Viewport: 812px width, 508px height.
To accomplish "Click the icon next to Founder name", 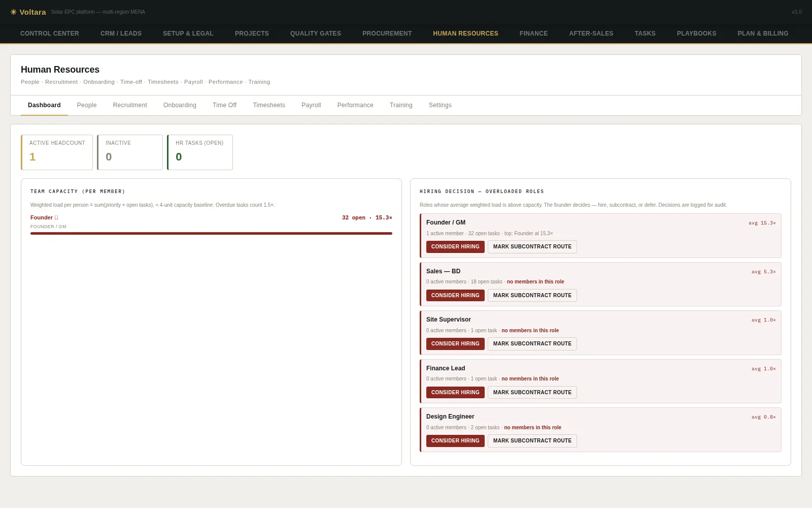I will click(56, 217).
